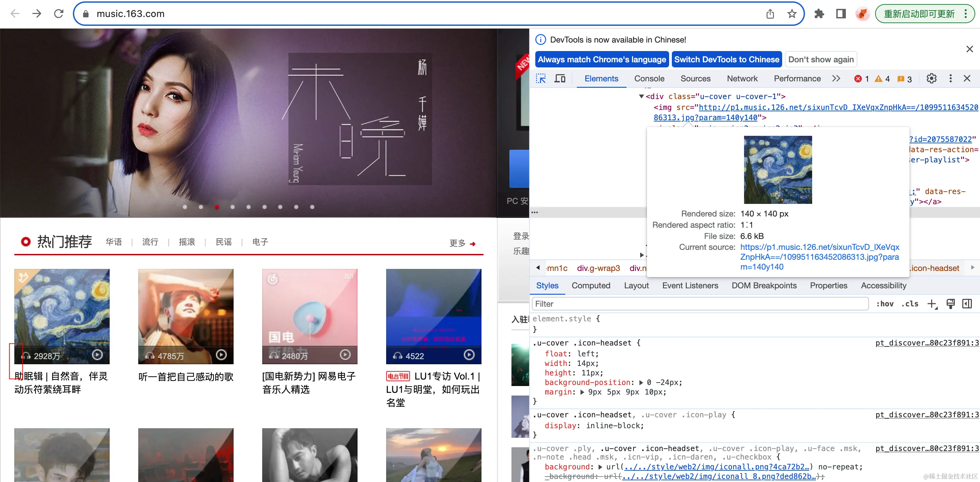Open the Chrome update pill button
The height and width of the screenshot is (482, 980).
[x=925, y=14]
